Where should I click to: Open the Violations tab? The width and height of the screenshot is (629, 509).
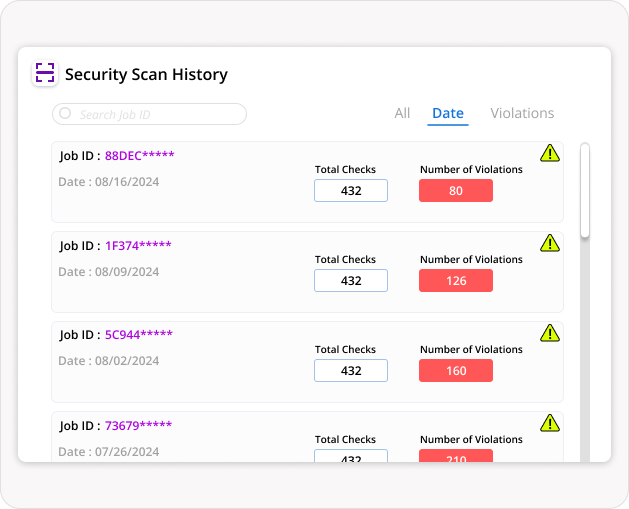click(522, 113)
